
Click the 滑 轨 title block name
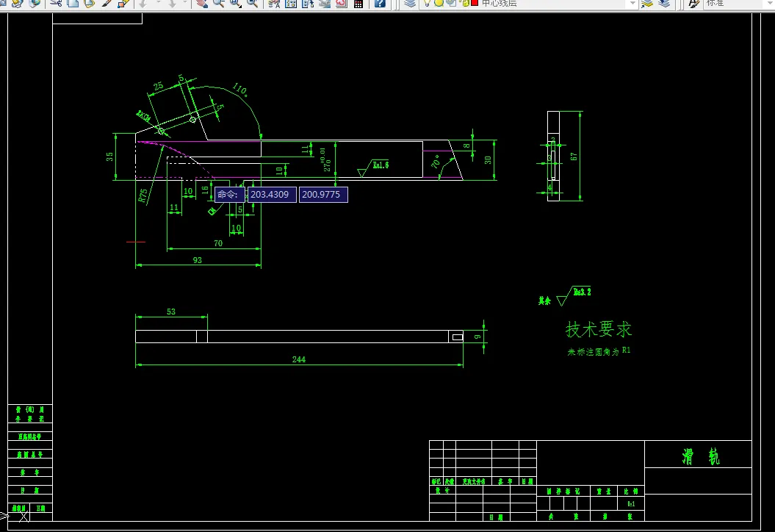coord(701,456)
